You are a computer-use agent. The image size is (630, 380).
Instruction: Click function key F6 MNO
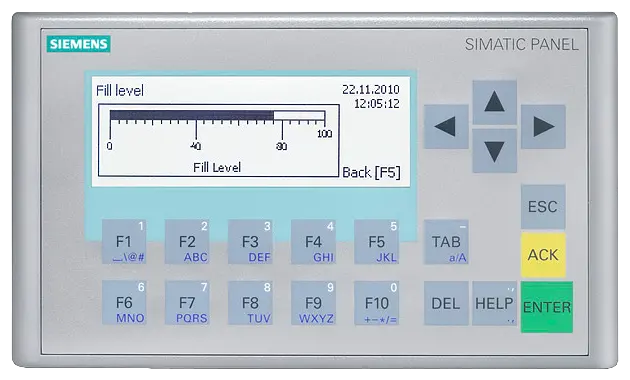click(124, 303)
